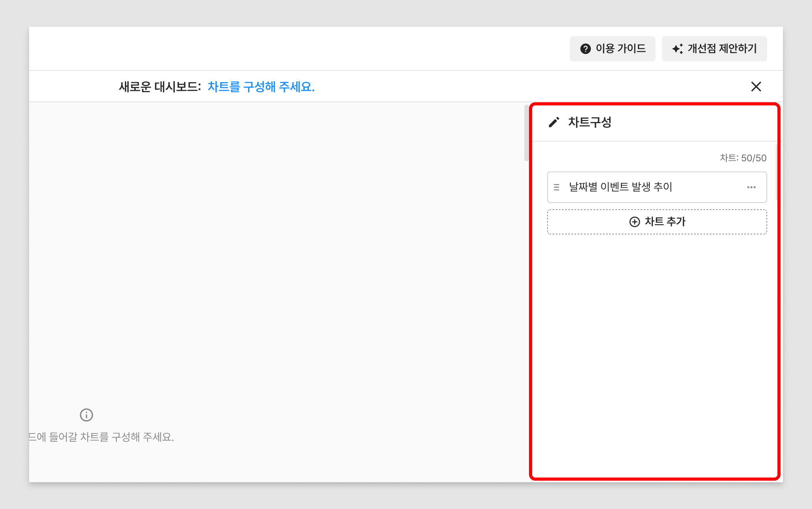Image resolution: width=812 pixels, height=509 pixels.
Task: Close the new dashboard editor with X
Action: coord(756,87)
